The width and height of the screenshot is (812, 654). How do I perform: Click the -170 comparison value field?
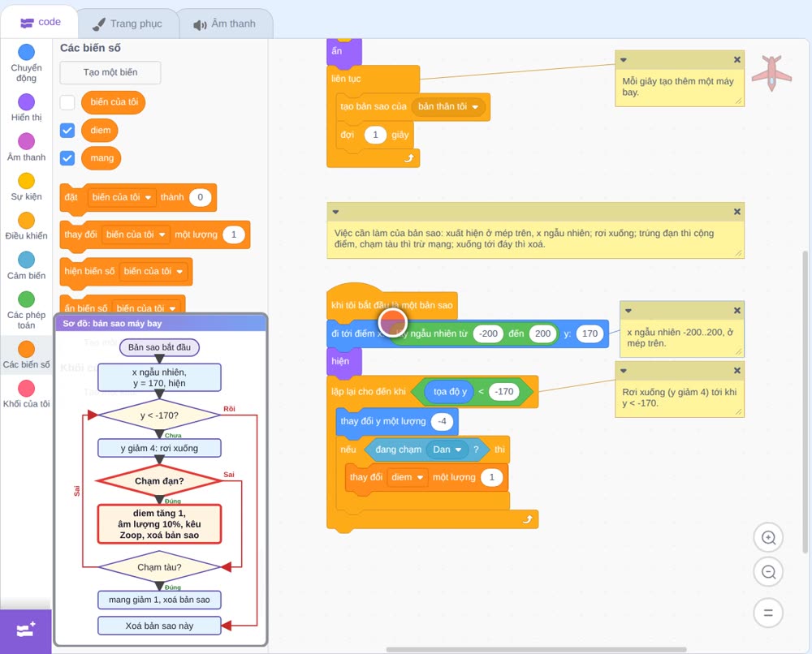coord(504,392)
